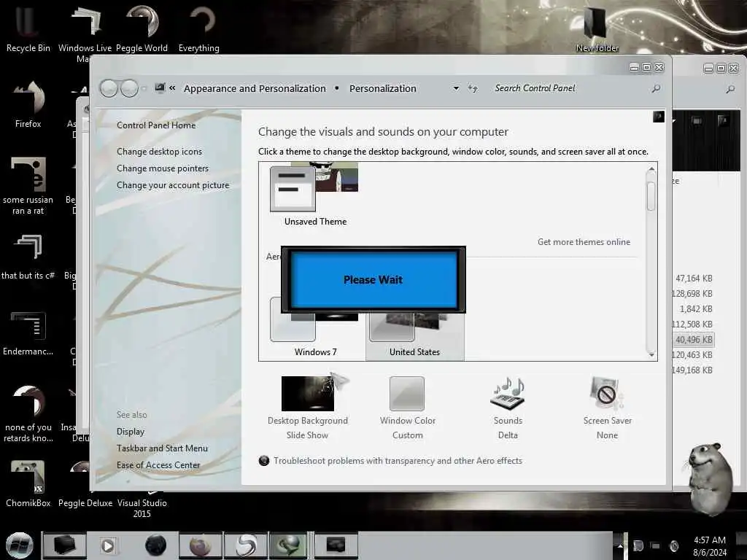The height and width of the screenshot is (560, 747).
Task: Click theme list scroll down arrow
Action: [651, 355]
